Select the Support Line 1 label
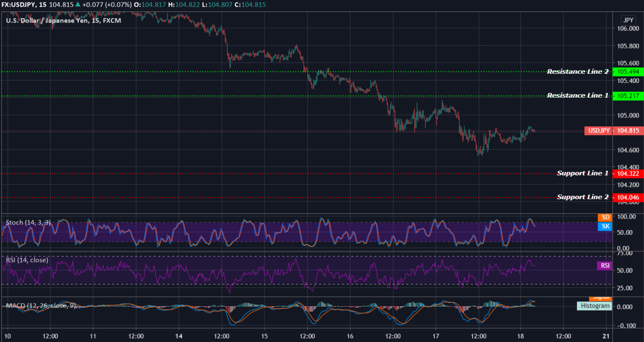The height and width of the screenshot is (342, 644). (582, 173)
